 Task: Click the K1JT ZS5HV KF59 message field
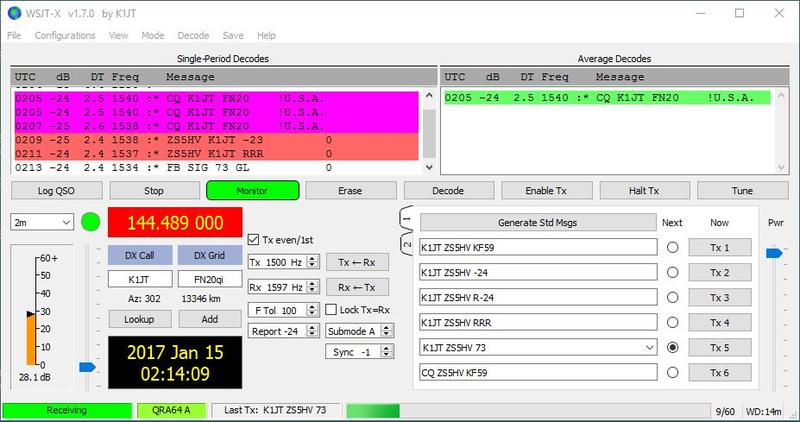[538, 247]
